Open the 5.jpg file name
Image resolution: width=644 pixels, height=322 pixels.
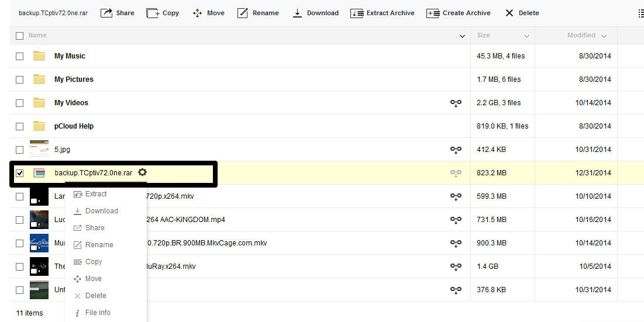(62, 150)
